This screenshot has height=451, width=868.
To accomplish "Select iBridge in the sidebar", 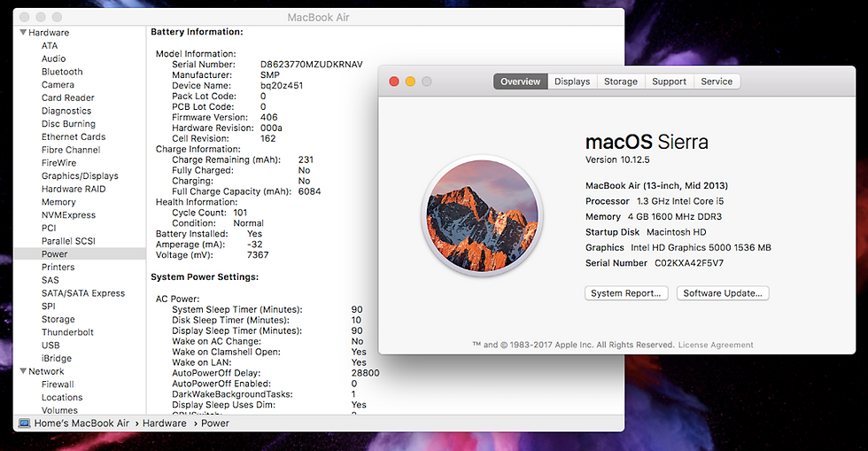I will click(57, 359).
